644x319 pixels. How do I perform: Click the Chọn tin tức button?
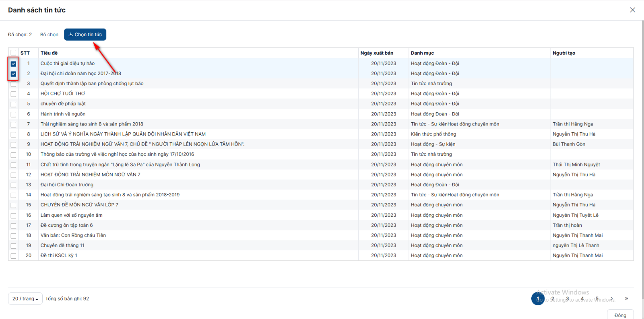(x=85, y=35)
